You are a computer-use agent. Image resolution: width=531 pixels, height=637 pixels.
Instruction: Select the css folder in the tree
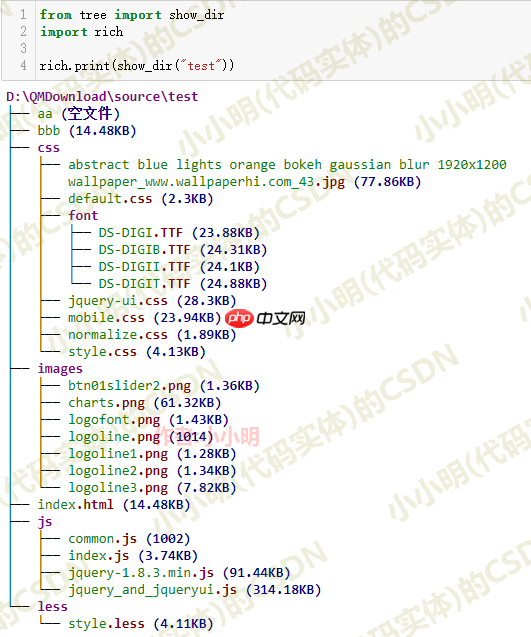click(x=49, y=148)
